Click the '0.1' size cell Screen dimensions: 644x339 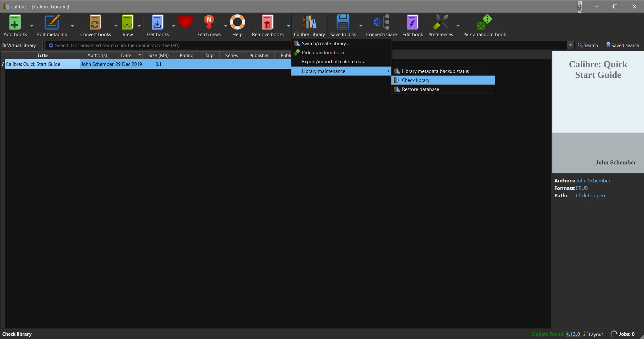point(158,64)
